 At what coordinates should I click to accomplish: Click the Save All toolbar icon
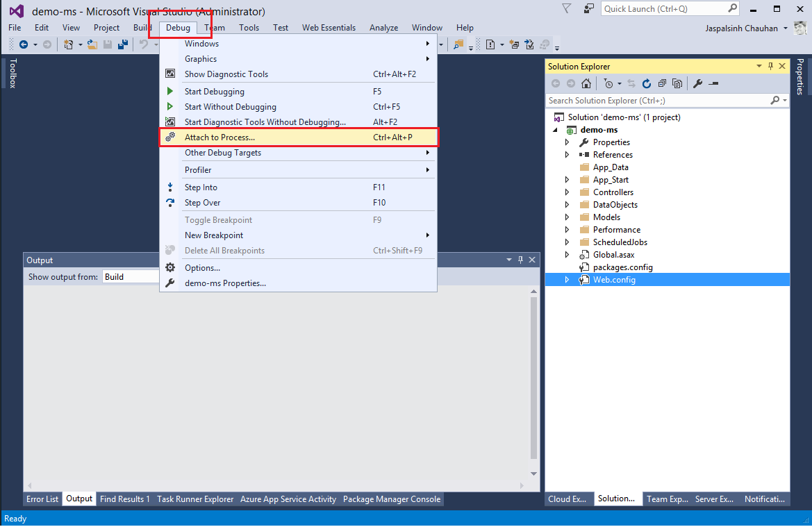pos(123,44)
